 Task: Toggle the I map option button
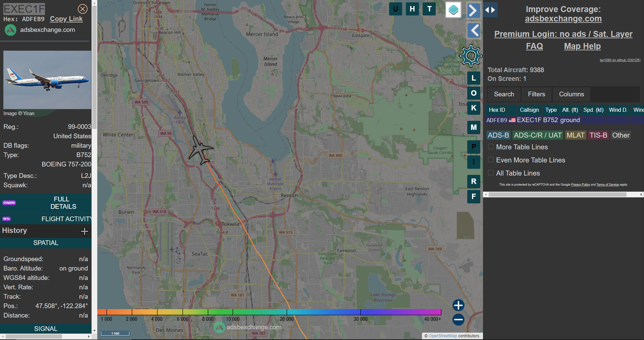click(474, 162)
